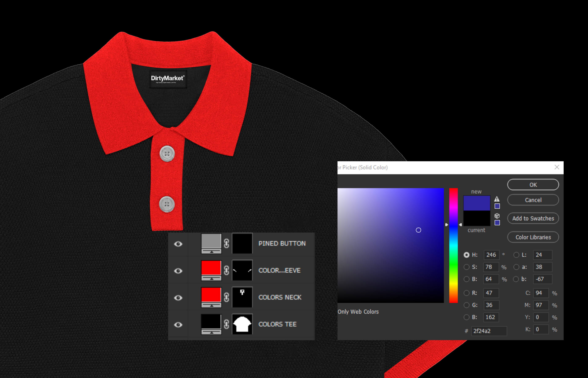
Task: Select the Saturation radio button
Action: (466, 267)
